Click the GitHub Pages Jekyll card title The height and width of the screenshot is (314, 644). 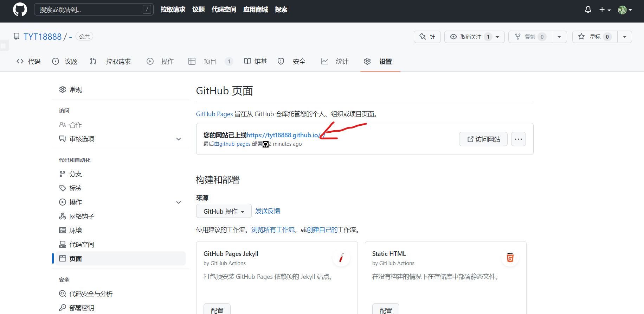(x=231, y=254)
